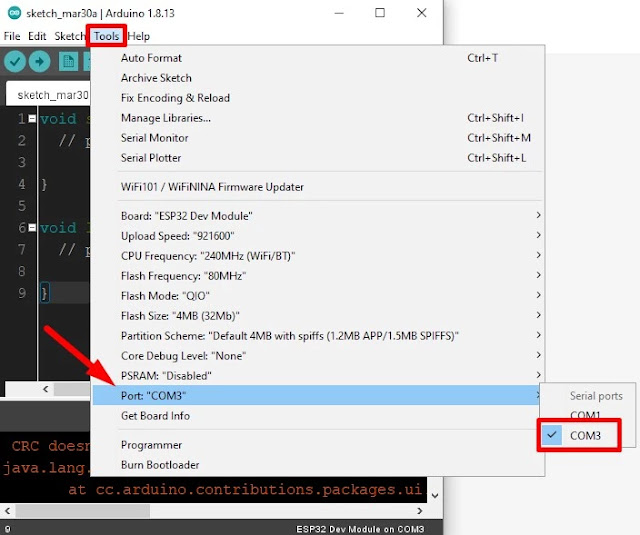This screenshot has height=535, width=640.
Task: Expand the Partition Scheme submenu
Action: pos(318,336)
